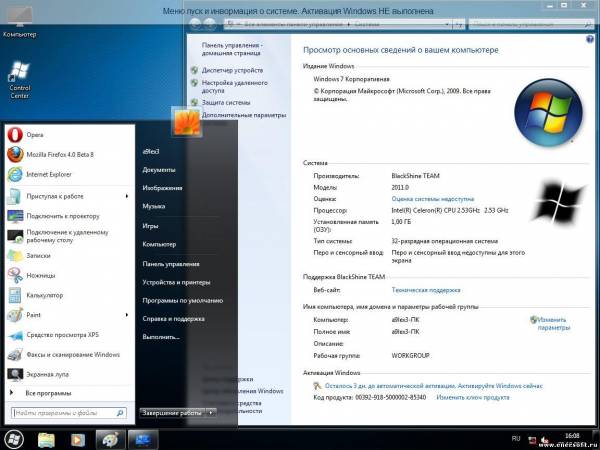Open Записки sticky notes

tap(69, 256)
